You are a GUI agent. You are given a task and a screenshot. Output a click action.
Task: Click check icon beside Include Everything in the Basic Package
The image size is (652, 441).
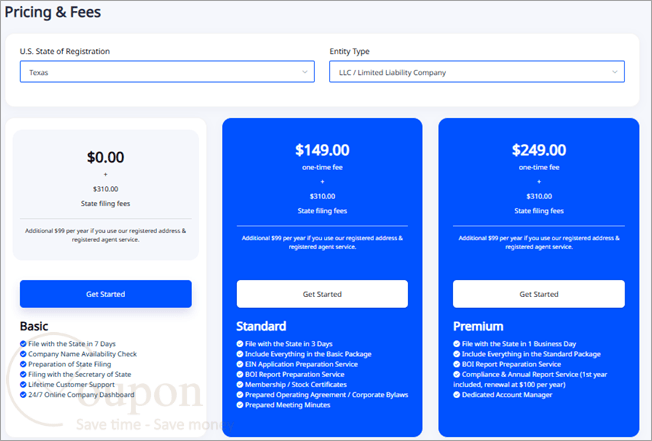pyautogui.click(x=240, y=354)
